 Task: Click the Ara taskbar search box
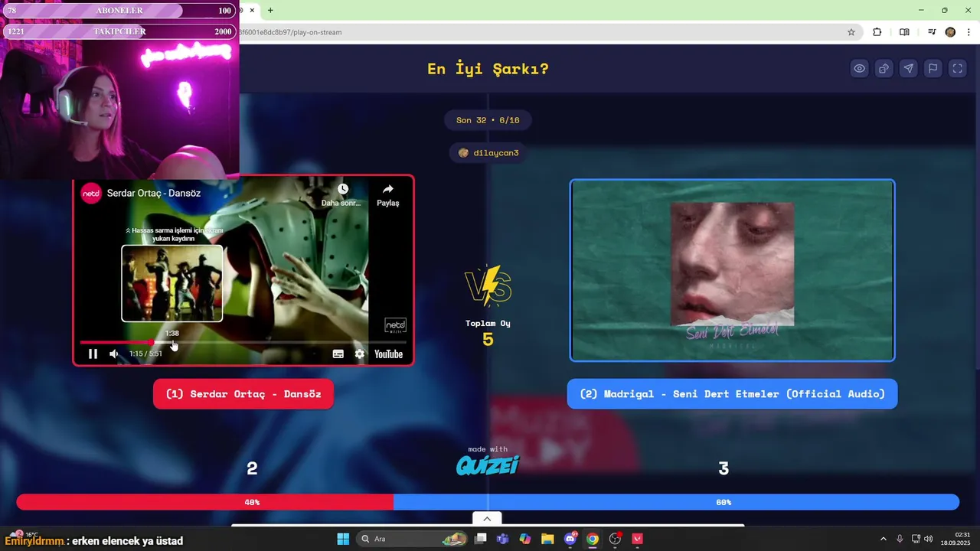(x=413, y=539)
